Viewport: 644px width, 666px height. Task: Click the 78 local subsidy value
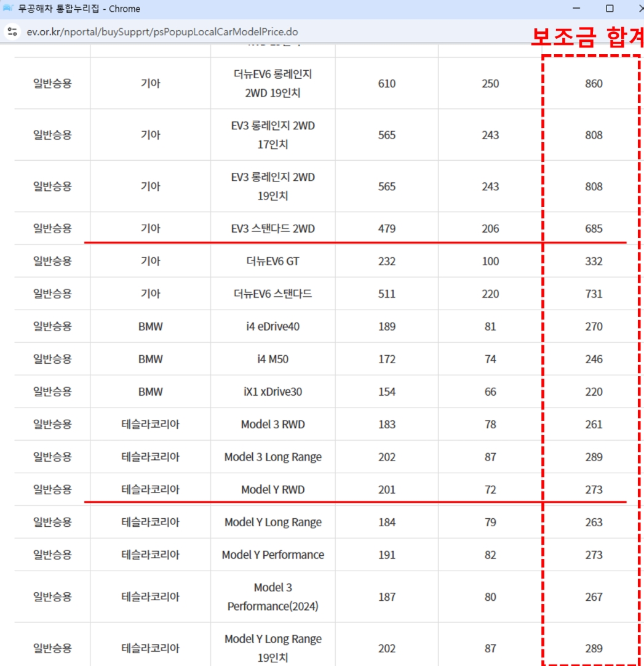(490, 424)
